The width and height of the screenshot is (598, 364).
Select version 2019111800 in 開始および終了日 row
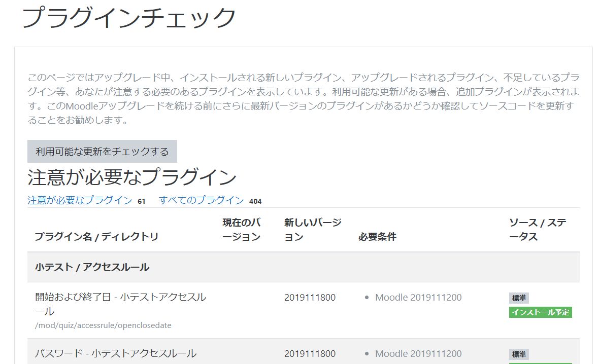pyautogui.click(x=310, y=298)
